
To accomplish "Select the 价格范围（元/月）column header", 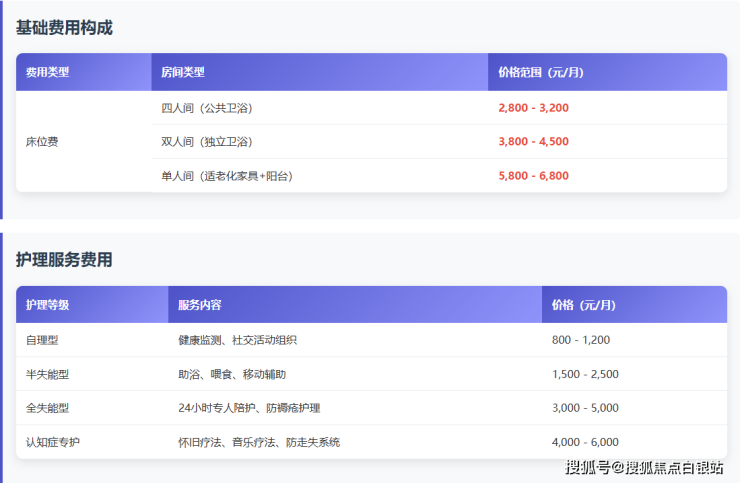I will [x=540, y=72].
